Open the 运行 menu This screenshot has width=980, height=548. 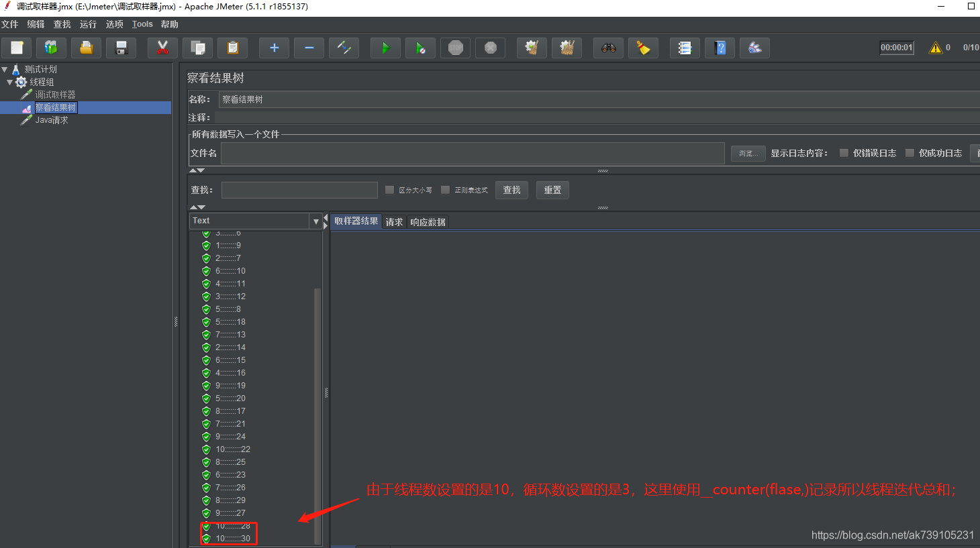click(x=88, y=24)
